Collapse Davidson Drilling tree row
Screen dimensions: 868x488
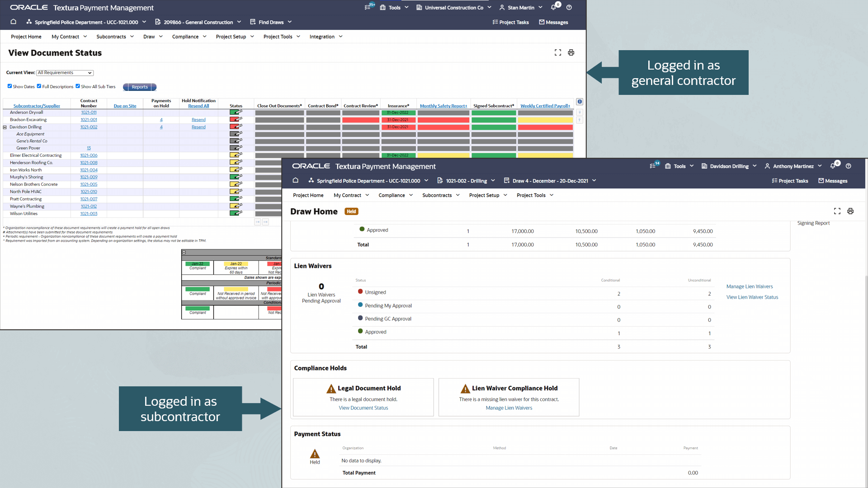(x=5, y=127)
